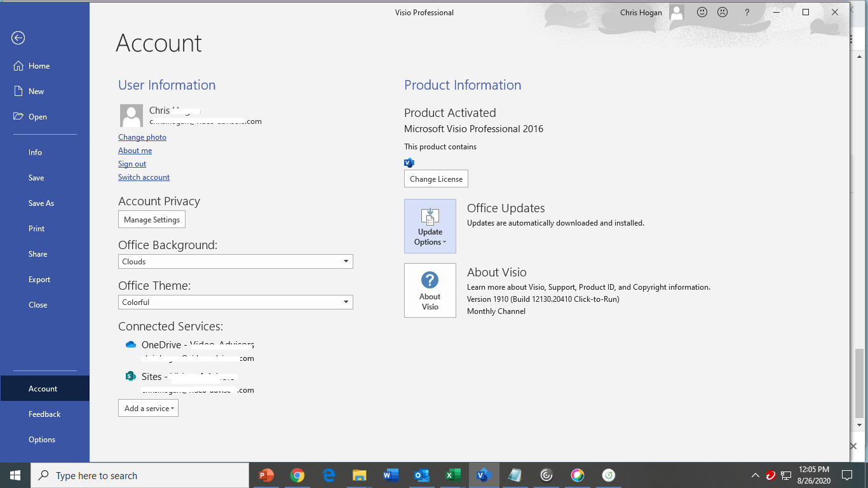The image size is (868, 488).
Task: Click the scrollbar down arrow
Action: coord(859,425)
